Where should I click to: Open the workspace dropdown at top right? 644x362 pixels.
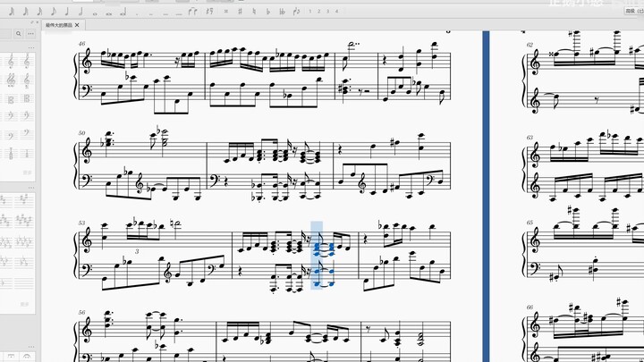(634, 11)
